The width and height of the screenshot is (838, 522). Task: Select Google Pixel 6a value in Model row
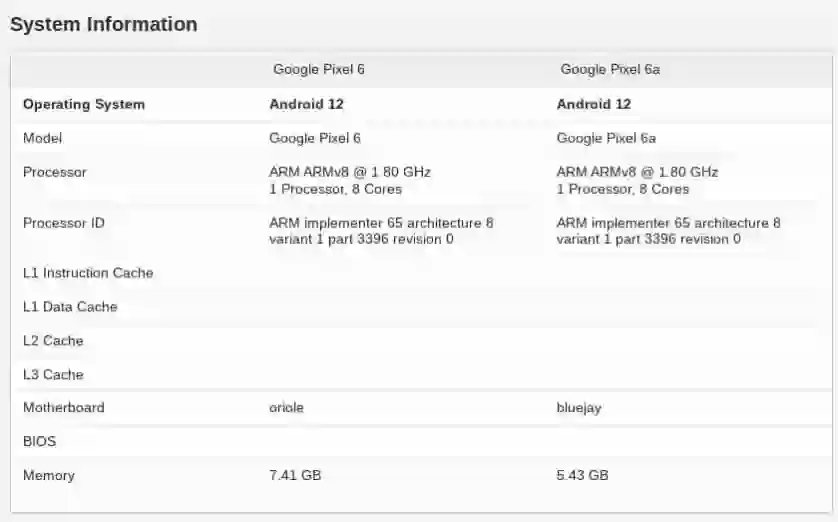[606, 138]
